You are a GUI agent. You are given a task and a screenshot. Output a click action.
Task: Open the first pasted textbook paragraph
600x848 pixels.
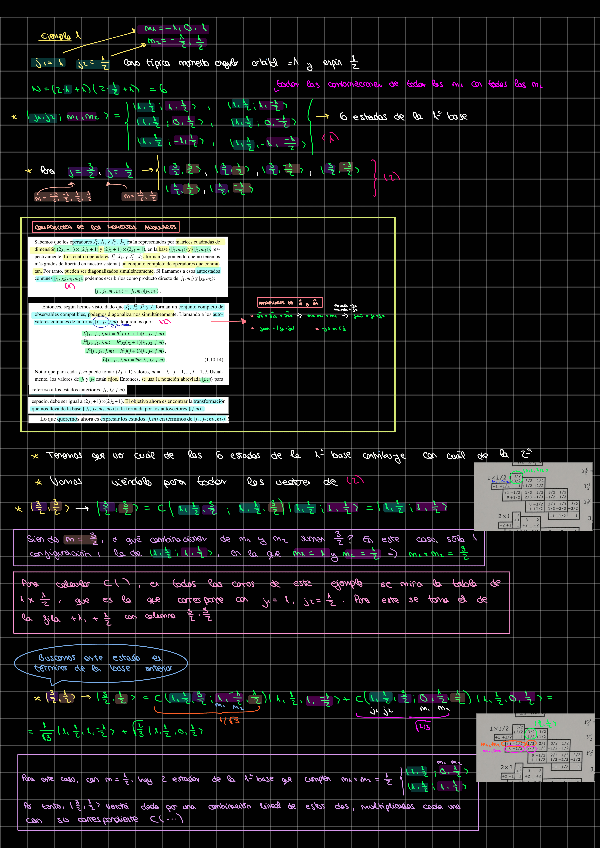130,257
